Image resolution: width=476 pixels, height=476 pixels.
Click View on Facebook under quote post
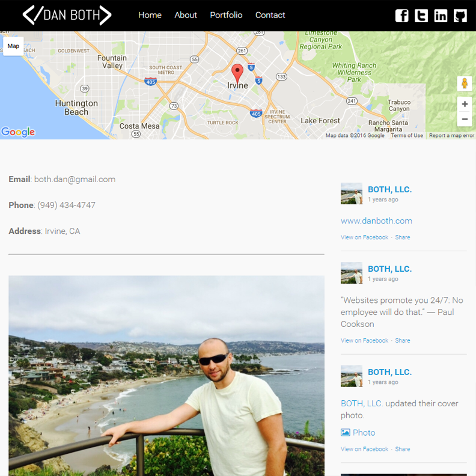[x=364, y=340]
